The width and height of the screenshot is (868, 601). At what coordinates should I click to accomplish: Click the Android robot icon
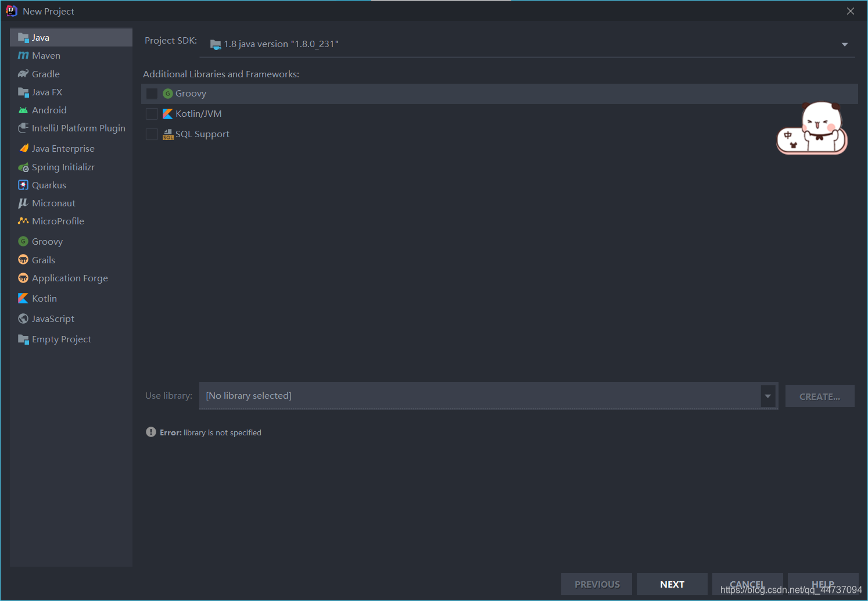[x=23, y=110]
